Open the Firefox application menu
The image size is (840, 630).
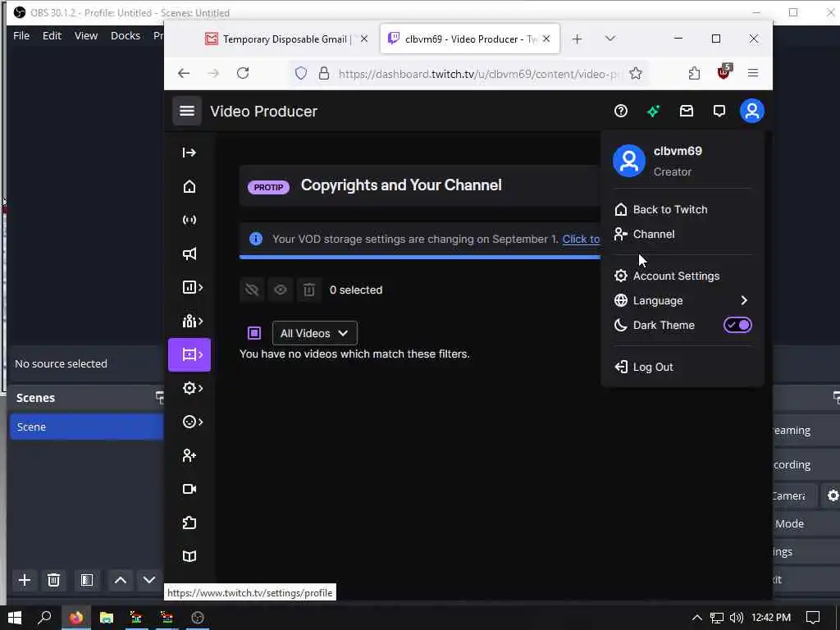(x=753, y=73)
